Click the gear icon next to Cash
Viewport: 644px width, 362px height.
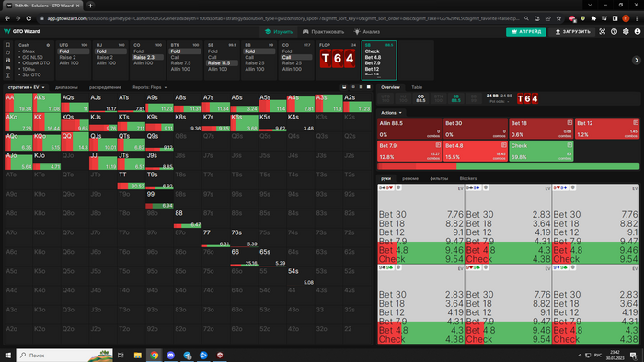pos(48,45)
